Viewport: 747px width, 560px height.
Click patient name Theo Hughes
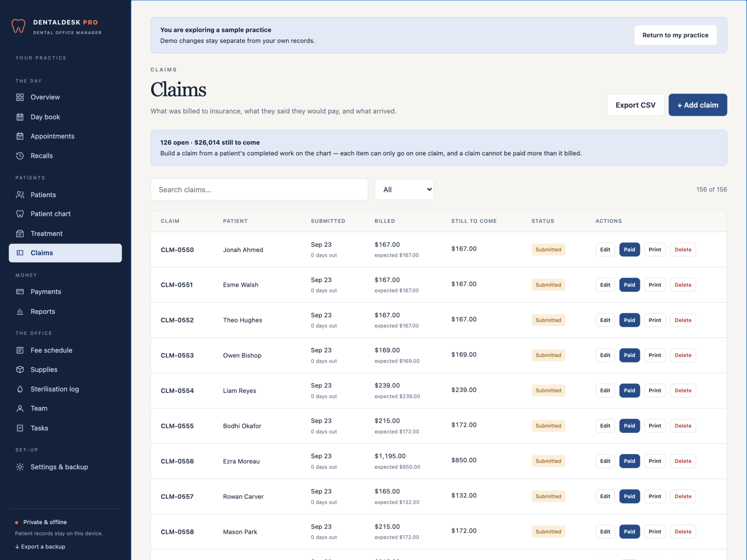[x=242, y=320]
